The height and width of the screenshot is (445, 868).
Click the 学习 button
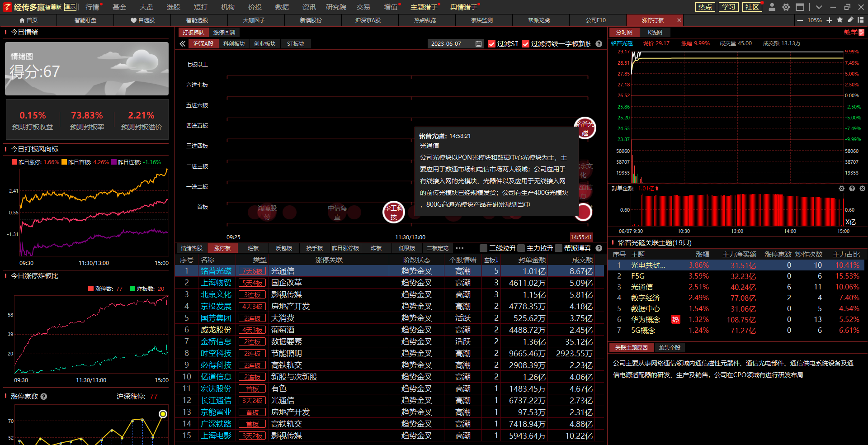728,7
